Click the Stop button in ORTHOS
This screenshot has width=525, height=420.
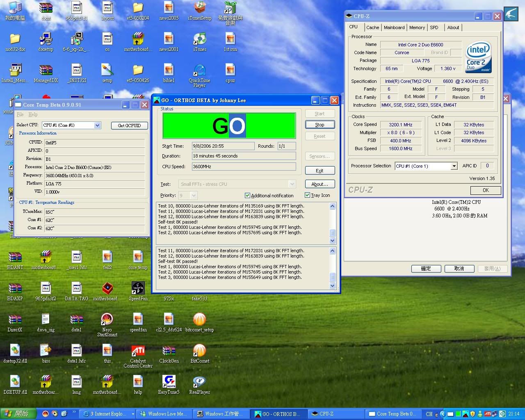click(320, 124)
